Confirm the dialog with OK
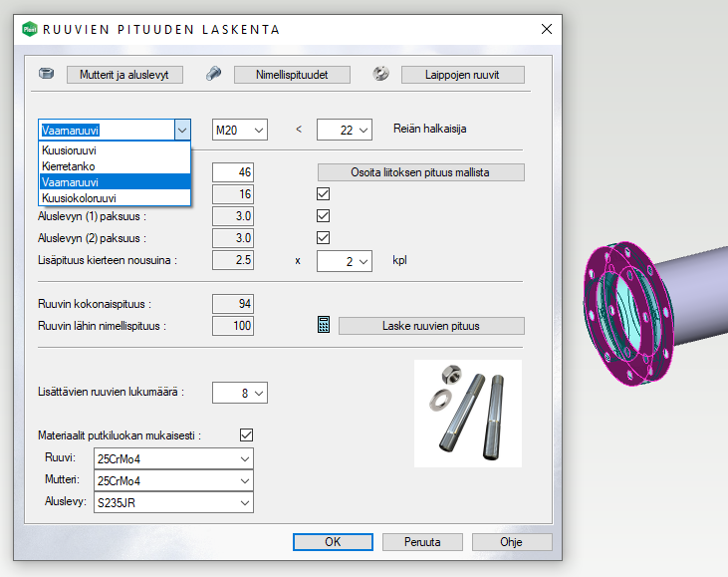Image resolution: width=728 pixels, height=577 pixels. click(x=333, y=542)
